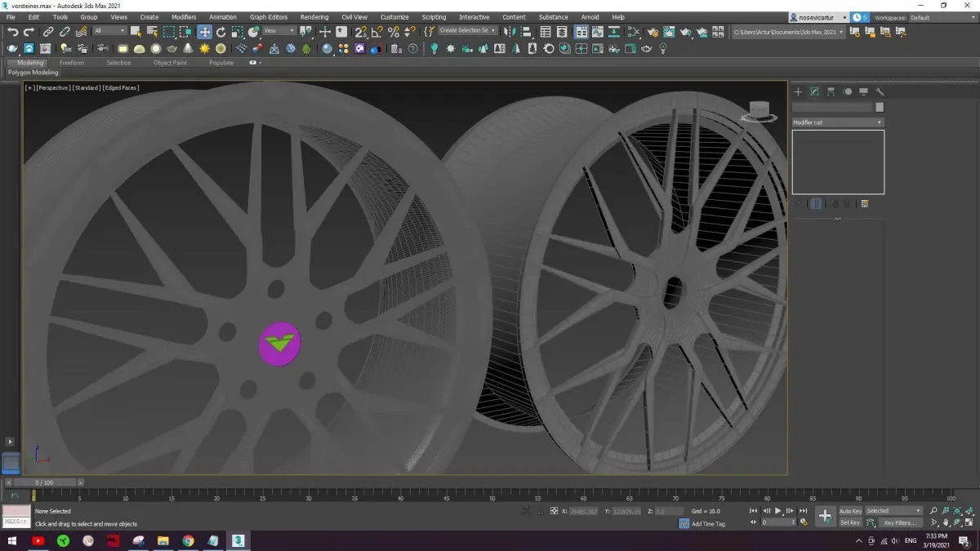980x551 pixels.
Task: Switch to the Modify command panel tab
Action: pyautogui.click(x=814, y=91)
